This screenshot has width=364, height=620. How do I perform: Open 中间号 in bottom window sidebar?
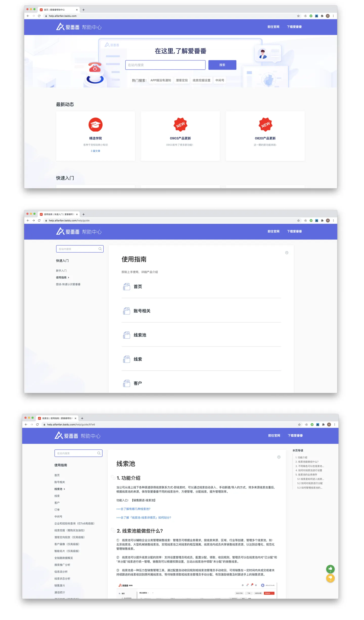point(58,517)
